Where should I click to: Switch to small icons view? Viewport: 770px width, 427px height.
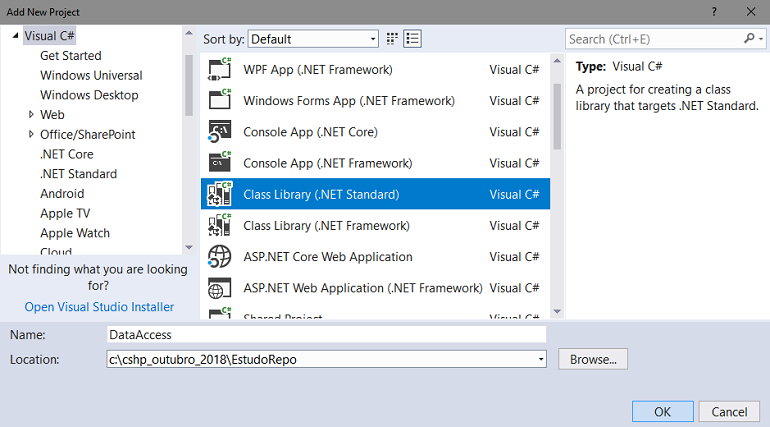[x=392, y=39]
